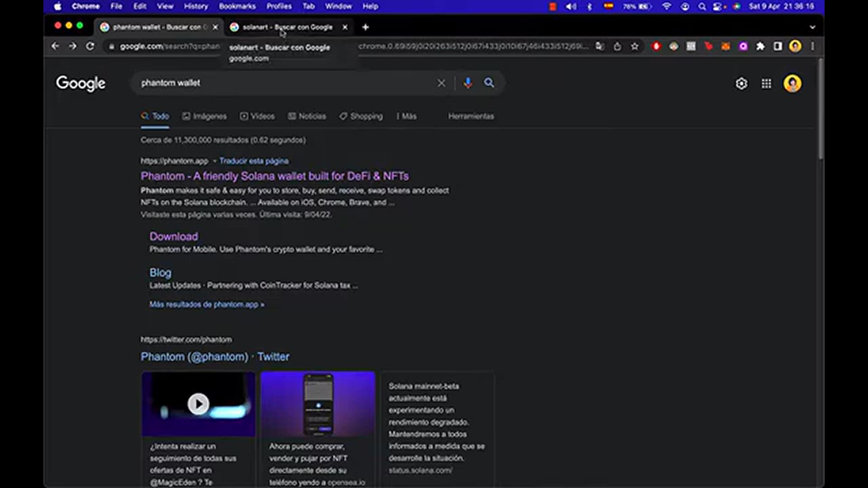Expand the tab search chevron
This screenshot has height=488, width=868.
pos(812,27)
